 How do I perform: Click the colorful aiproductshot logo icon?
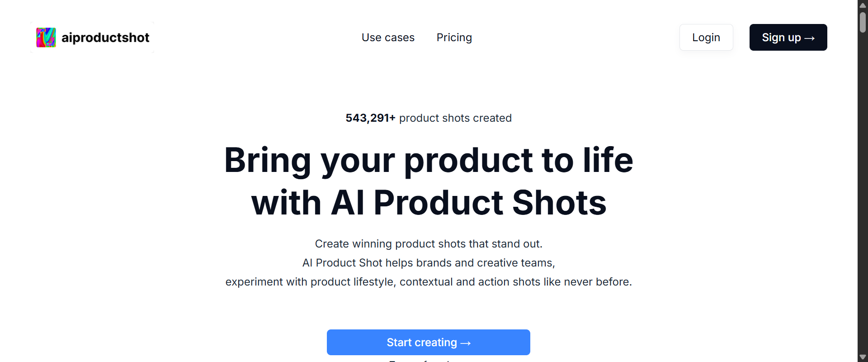pyautogui.click(x=45, y=37)
